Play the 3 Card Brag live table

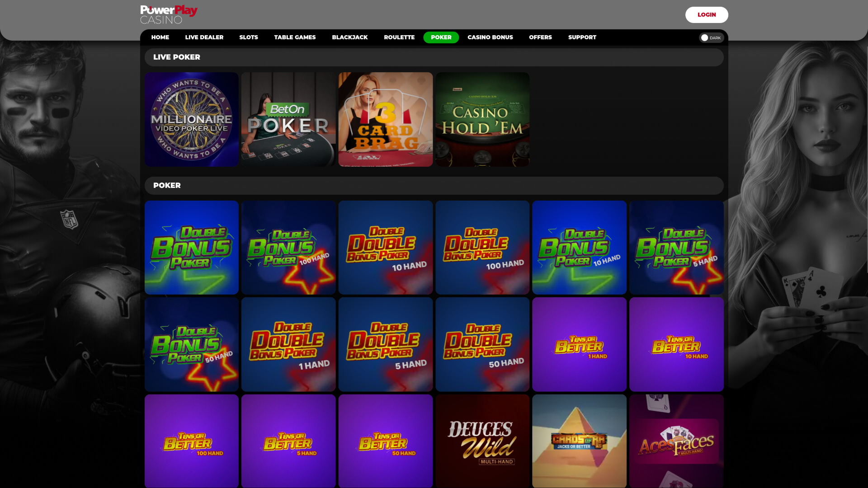coord(385,119)
